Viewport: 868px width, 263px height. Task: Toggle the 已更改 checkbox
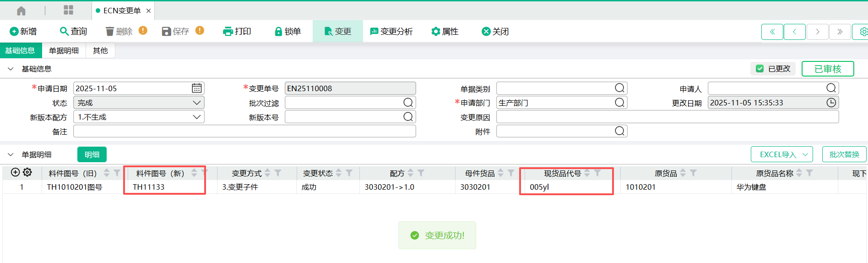click(760, 69)
